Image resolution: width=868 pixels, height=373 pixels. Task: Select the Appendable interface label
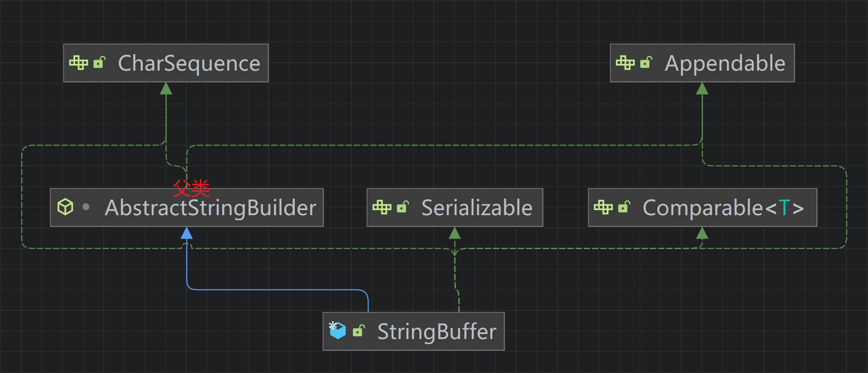(725, 63)
